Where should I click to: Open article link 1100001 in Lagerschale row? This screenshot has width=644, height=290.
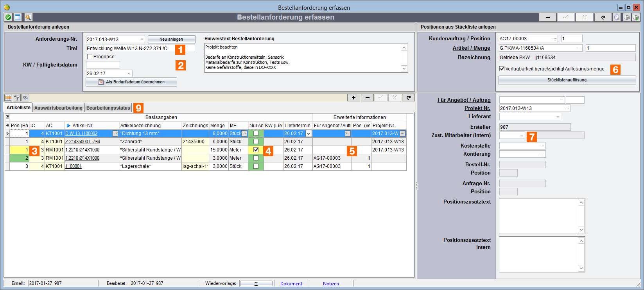tap(74, 166)
